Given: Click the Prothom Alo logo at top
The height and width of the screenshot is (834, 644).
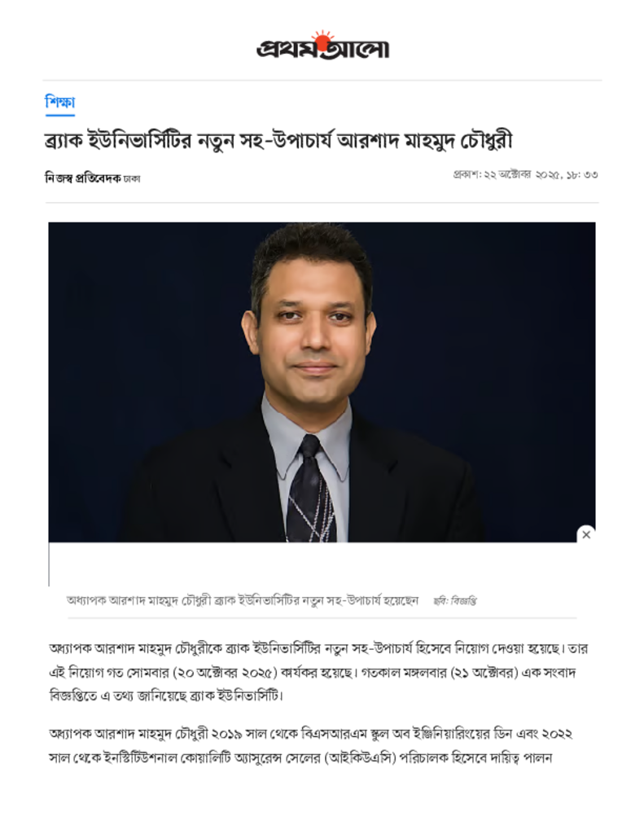Looking at the screenshot, I should pyautogui.click(x=322, y=46).
